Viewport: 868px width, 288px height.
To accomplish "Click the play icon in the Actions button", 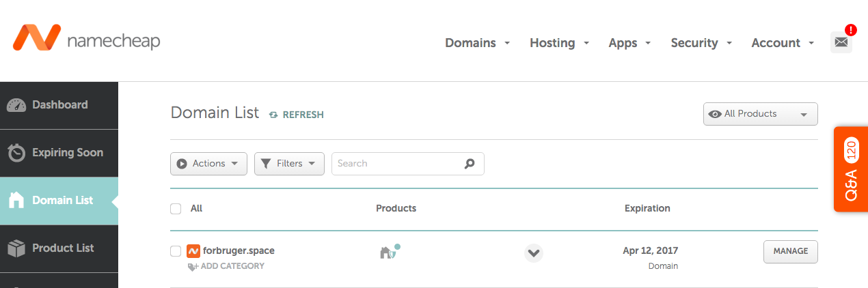I will pyautogui.click(x=182, y=164).
